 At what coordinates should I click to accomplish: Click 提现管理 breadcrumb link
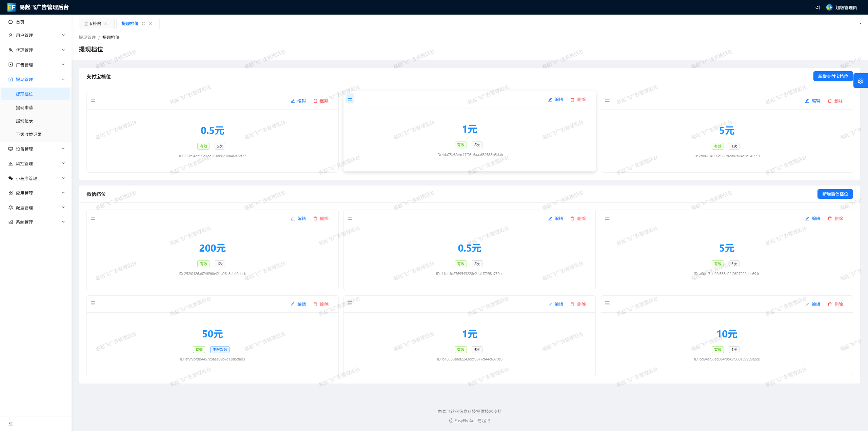[87, 37]
